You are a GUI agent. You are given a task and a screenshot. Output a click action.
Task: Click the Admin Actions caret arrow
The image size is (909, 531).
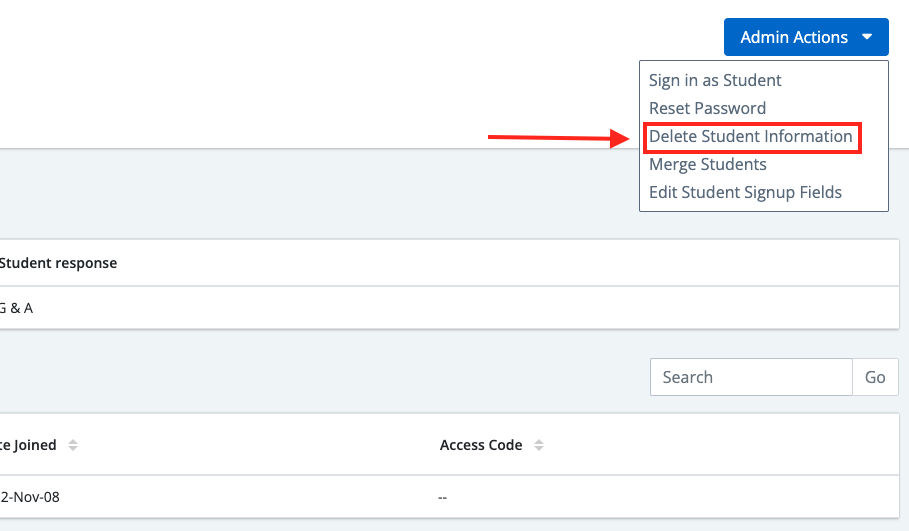867,38
